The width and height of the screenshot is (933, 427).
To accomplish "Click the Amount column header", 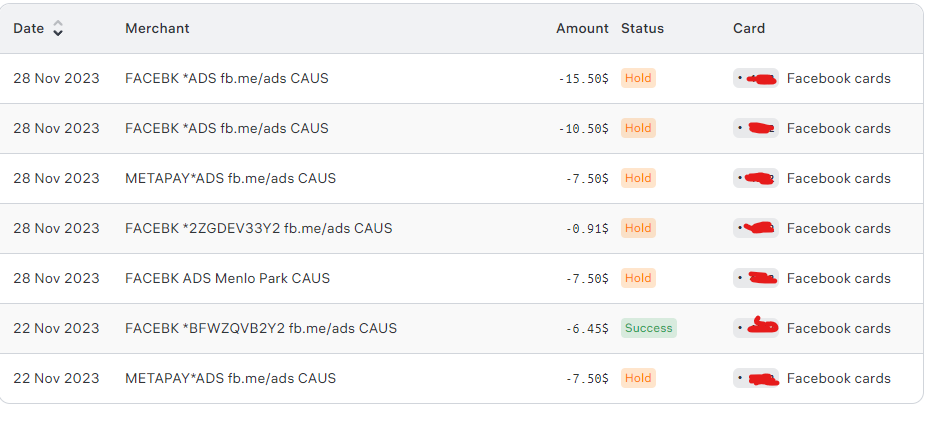I will point(582,28).
